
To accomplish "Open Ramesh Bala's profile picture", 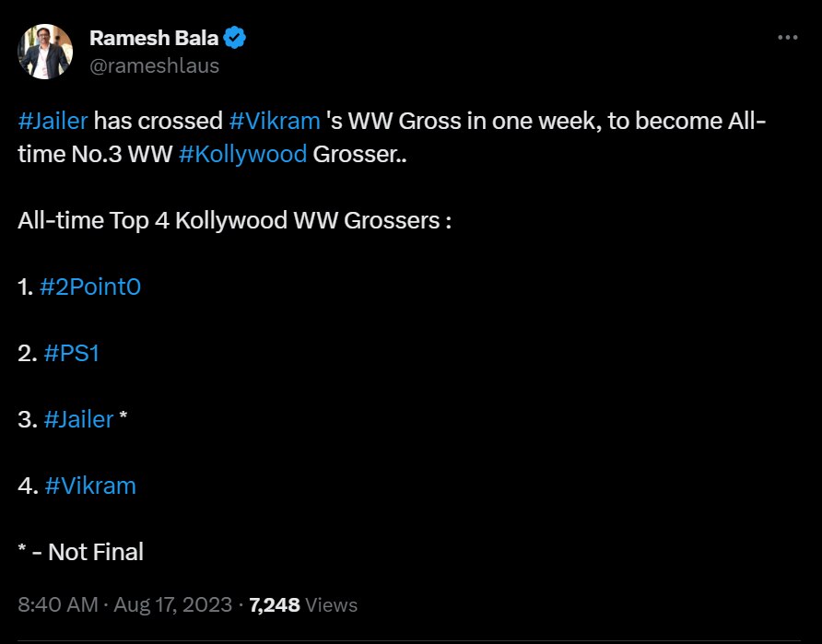I will (46, 52).
